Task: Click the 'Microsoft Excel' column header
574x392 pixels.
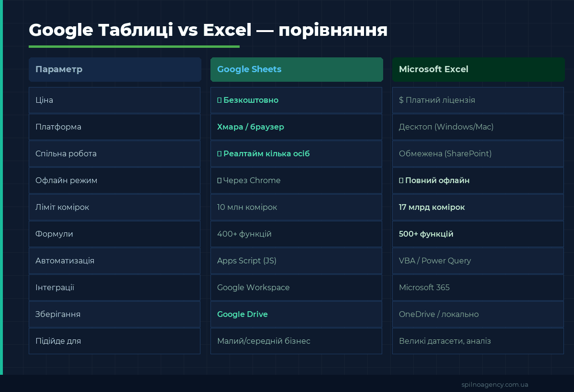Action: tap(478, 69)
